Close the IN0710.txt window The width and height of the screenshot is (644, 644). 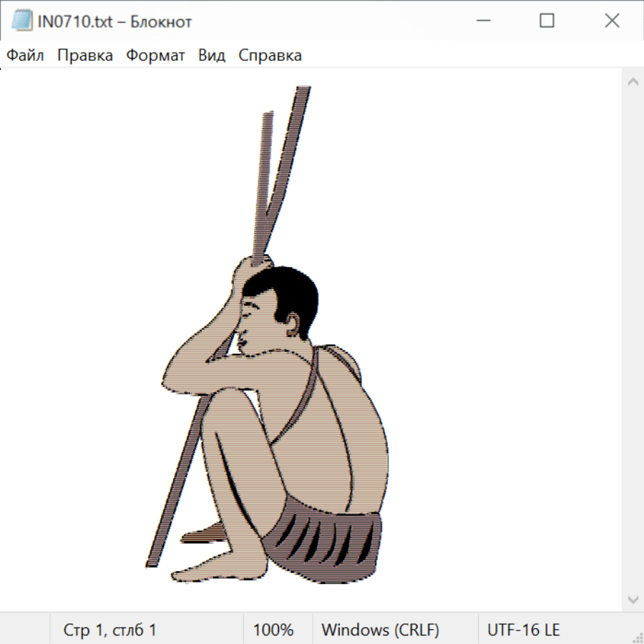point(612,21)
